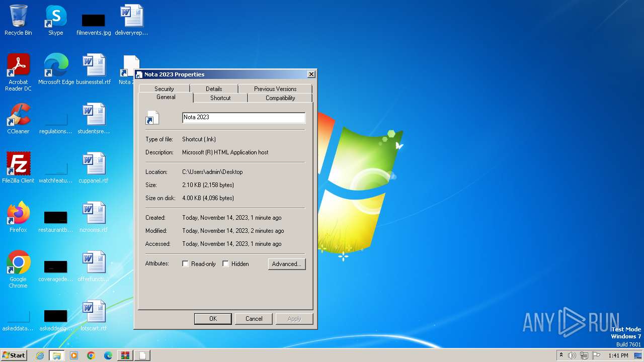
Task: Select the studentsre... document icon
Action: [x=93, y=119]
